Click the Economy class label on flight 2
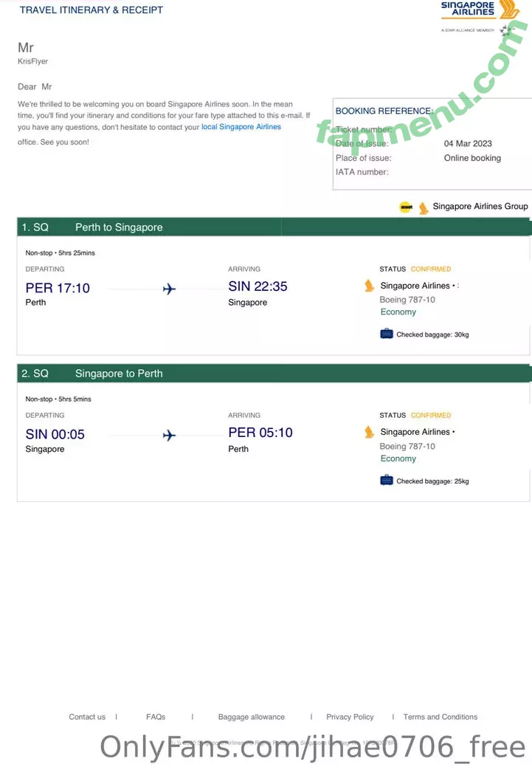 [x=398, y=458]
